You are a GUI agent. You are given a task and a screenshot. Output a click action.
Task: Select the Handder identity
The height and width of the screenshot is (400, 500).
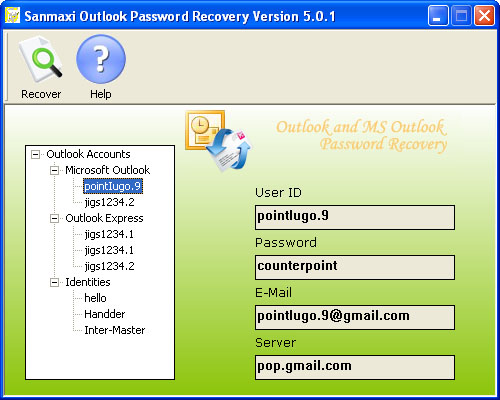coord(105,314)
